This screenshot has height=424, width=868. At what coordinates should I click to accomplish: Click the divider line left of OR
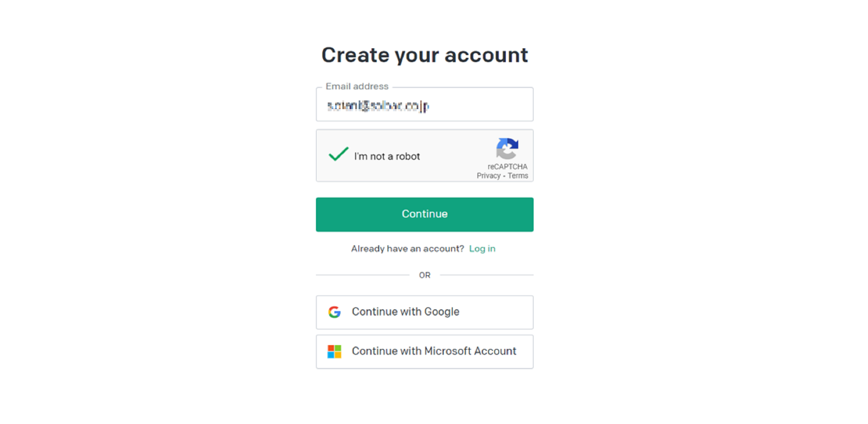362,275
